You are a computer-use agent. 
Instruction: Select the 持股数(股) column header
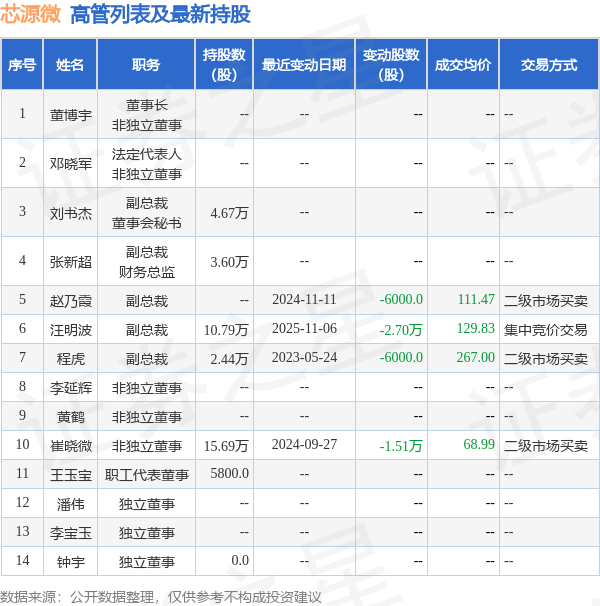click(224, 65)
